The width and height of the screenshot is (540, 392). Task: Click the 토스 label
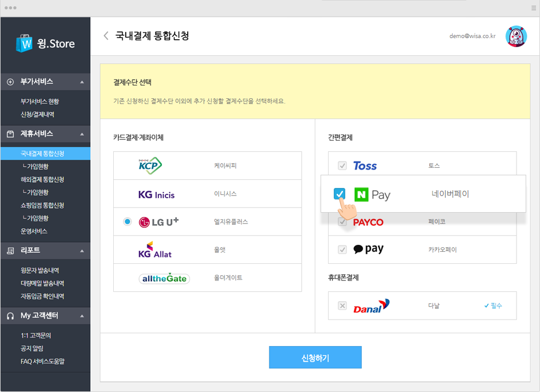pyautogui.click(x=434, y=166)
